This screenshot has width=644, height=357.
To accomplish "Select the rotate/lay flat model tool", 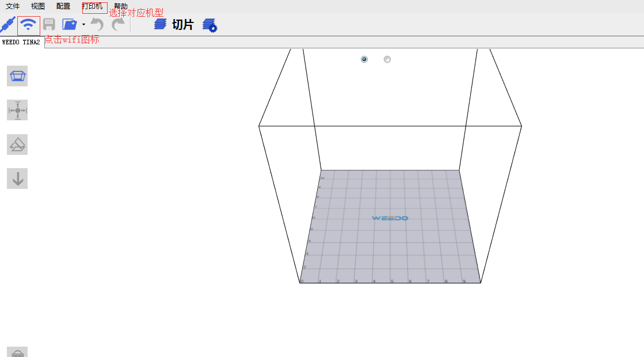I will coord(17,145).
